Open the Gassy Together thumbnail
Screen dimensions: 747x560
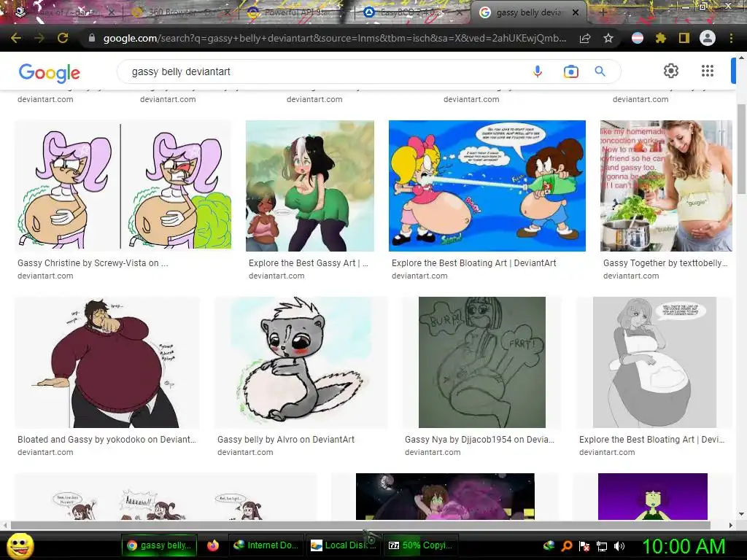point(666,186)
